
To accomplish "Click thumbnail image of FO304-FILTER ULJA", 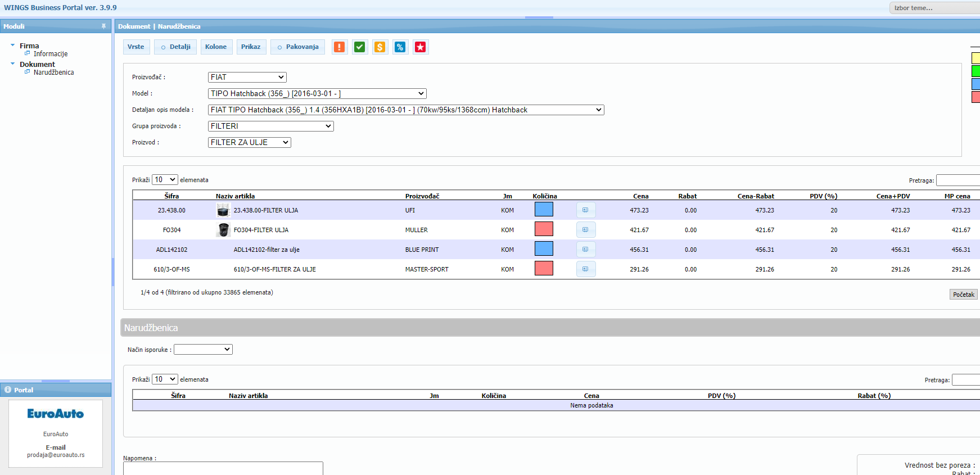I will point(223,230).
